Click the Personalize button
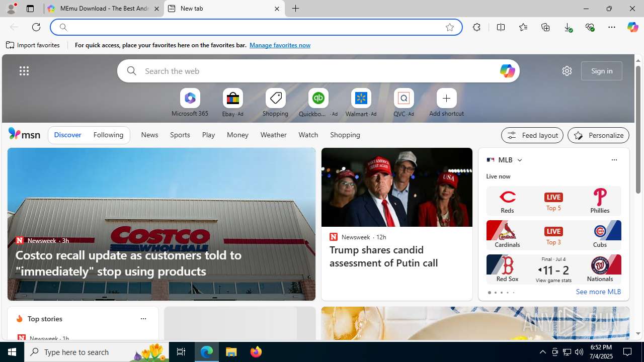644x362 pixels. pyautogui.click(x=598, y=135)
